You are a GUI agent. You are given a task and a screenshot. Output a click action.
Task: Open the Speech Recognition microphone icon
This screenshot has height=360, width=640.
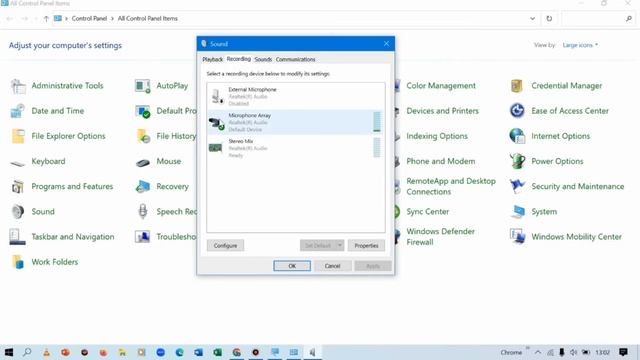(x=143, y=212)
